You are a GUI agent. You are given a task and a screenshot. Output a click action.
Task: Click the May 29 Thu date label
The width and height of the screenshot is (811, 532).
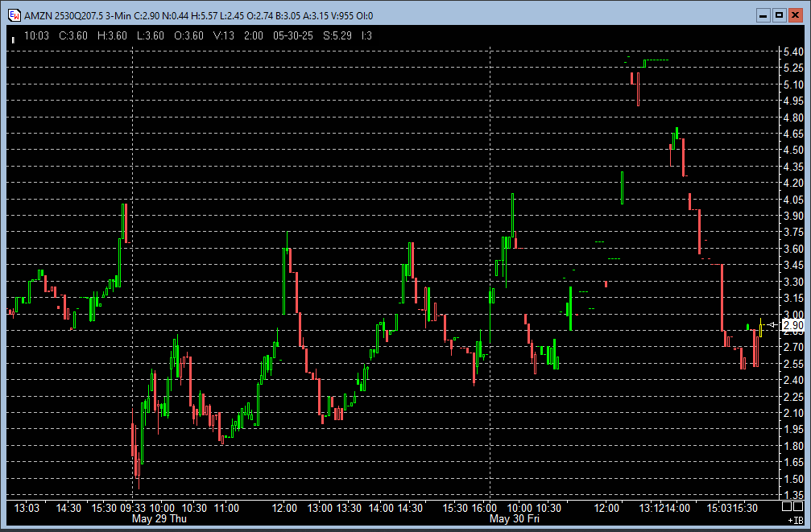[x=159, y=518]
